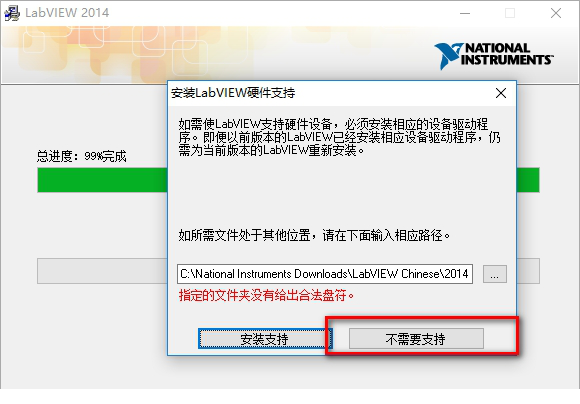Image resolution: width=580 pixels, height=404 pixels.
Task: Choose the 不需要支持 button
Action: click(416, 339)
